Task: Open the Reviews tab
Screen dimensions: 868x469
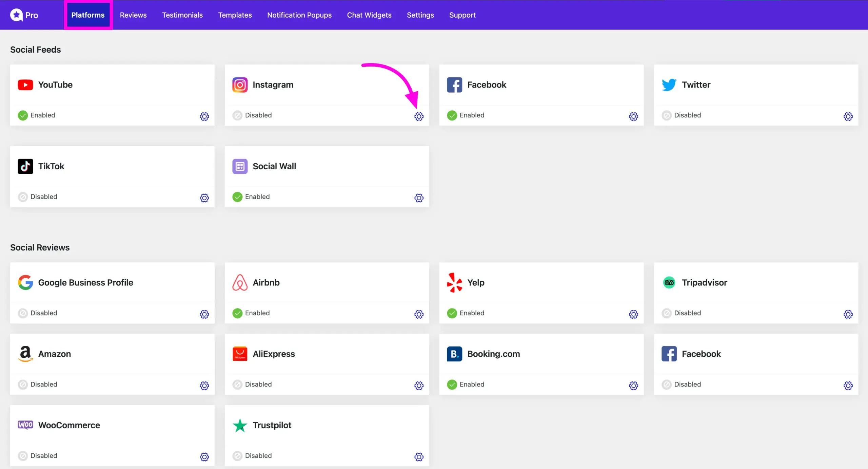Action: 133,15
